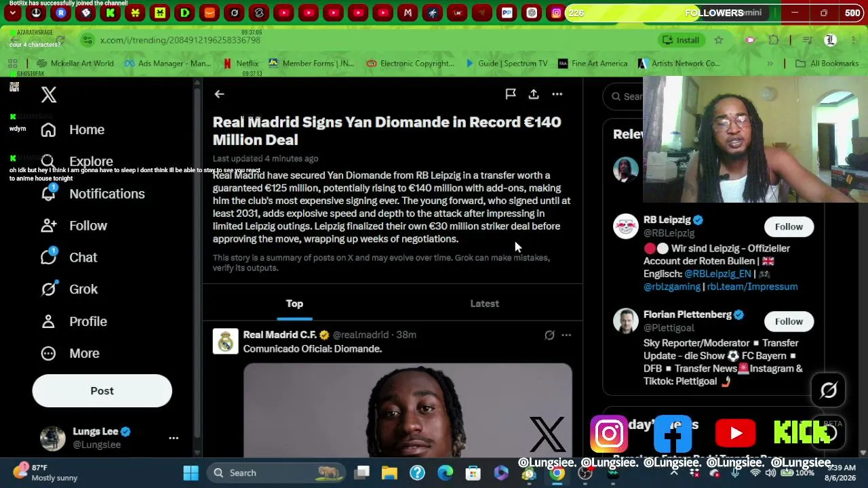
Task: Open the Ads Manager bookmark
Action: [x=167, y=64]
